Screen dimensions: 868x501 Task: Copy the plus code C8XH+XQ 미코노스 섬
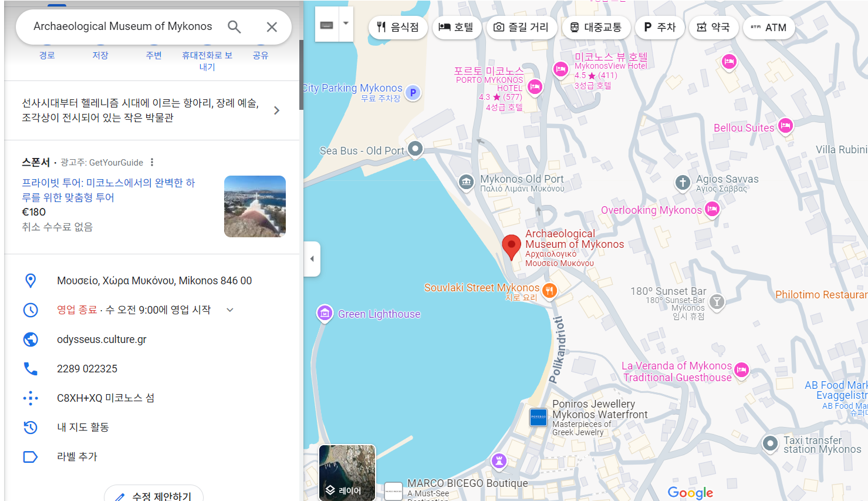[106, 398]
